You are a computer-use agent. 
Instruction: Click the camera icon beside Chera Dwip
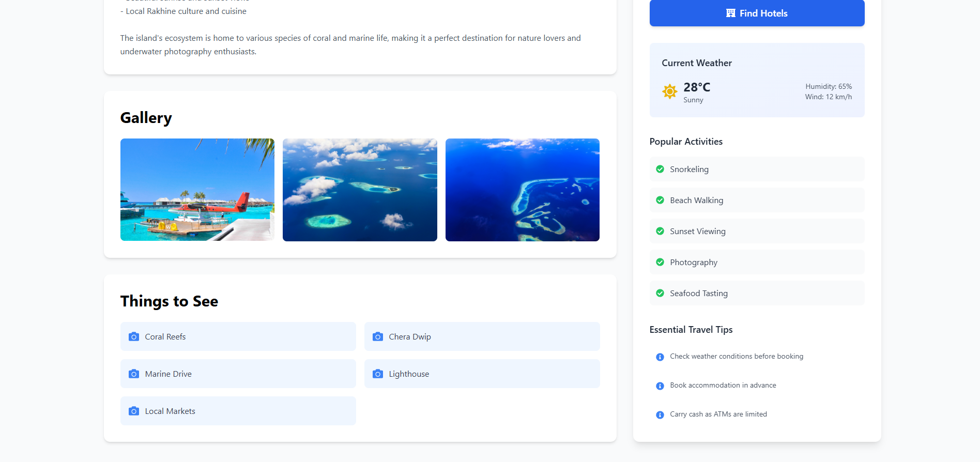[x=378, y=336]
